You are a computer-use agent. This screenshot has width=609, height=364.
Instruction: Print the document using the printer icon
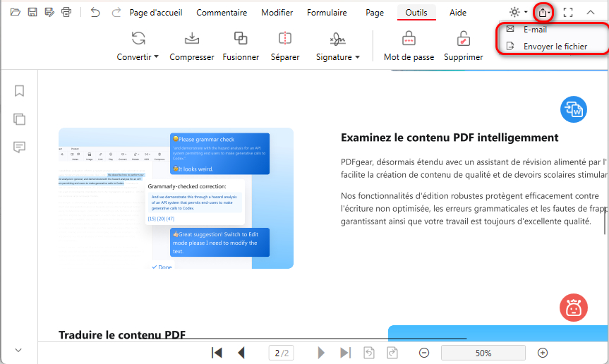pyautogui.click(x=66, y=12)
